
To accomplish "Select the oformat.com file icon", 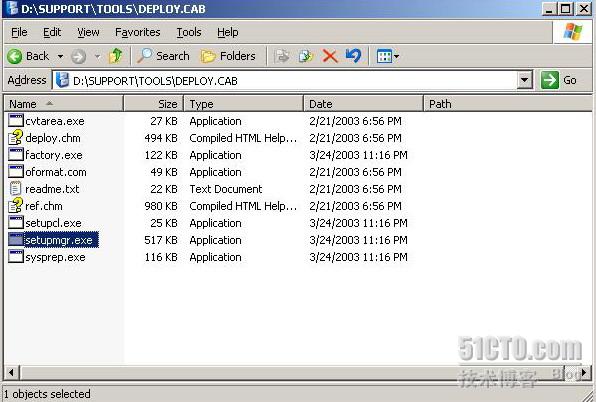I will (16, 172).
